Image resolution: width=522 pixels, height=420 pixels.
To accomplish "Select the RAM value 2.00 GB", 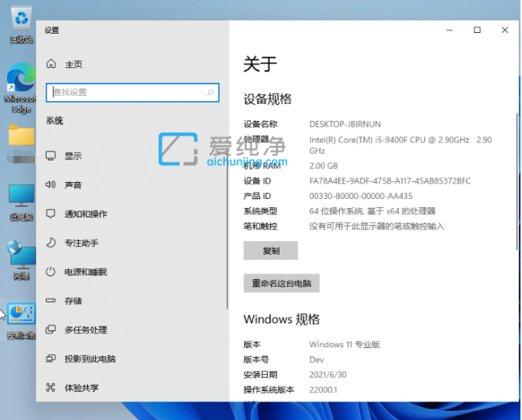I will pyautogui.click(x=323, y=166).
